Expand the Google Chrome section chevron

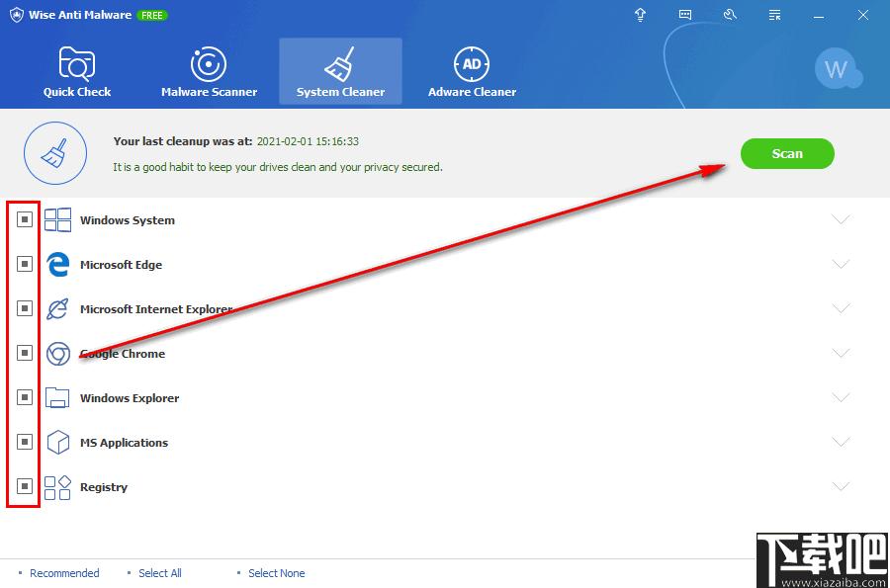point(841,353)
